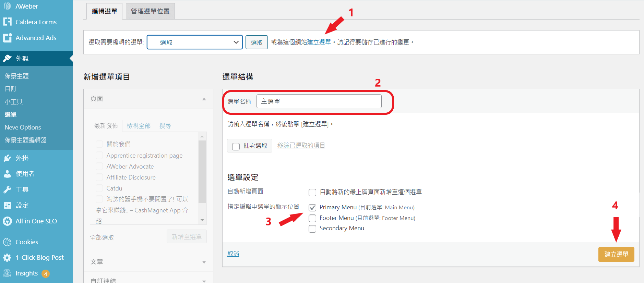The height and width of the screenshot is (283, 644).
Task: Click the Advanced Ads sidebar icon
Action: (x=7, y=38)
